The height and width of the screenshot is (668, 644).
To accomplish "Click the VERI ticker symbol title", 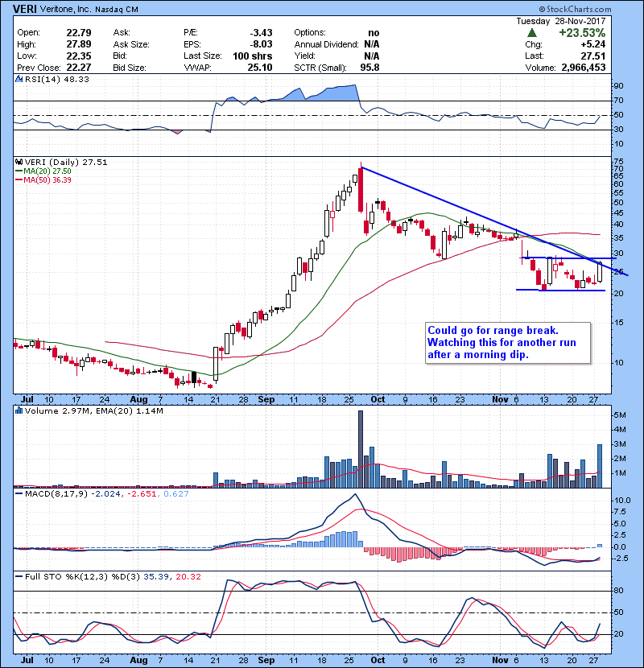I will [25, 9].
